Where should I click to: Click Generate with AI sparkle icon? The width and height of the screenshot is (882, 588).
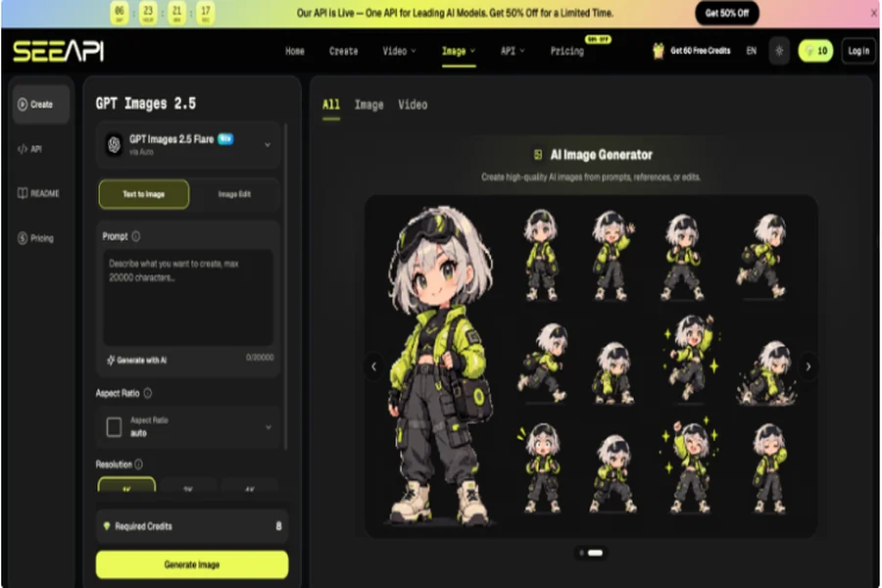pos(111,360)
